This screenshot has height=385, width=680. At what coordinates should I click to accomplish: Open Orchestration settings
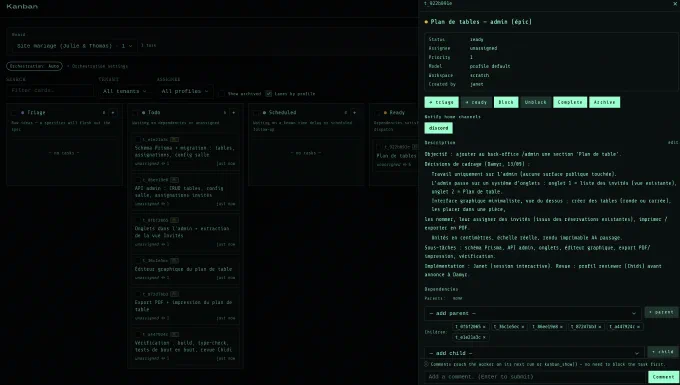98,66
